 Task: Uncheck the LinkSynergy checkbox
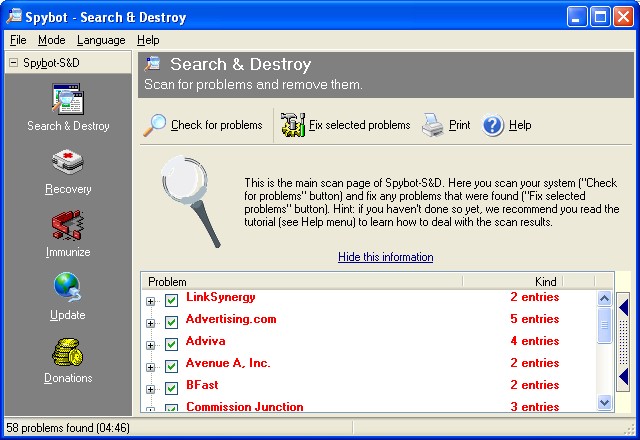(x=171, y=301)
